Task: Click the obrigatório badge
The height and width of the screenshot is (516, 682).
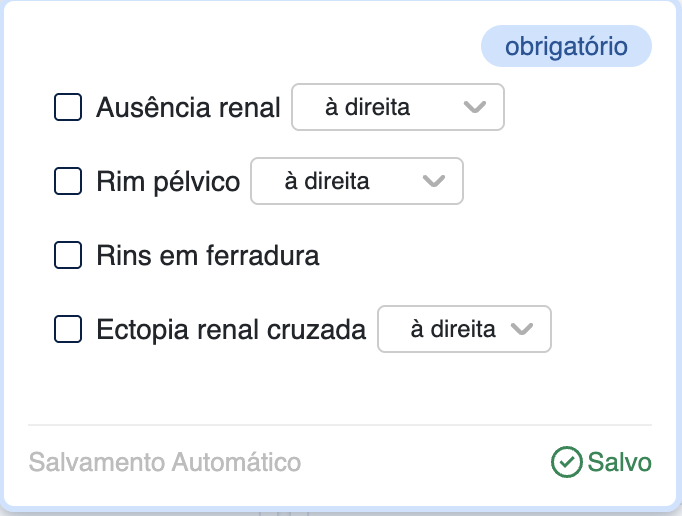Action: pos(566,46)
